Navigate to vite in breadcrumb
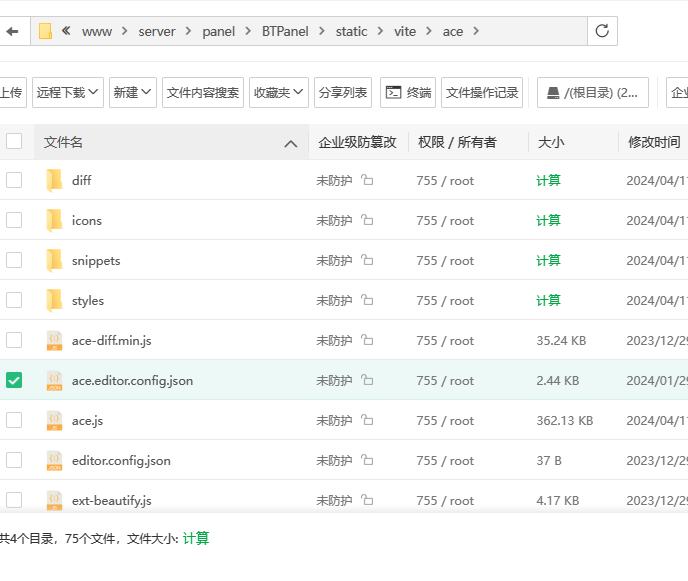 [x=405, y=32]
